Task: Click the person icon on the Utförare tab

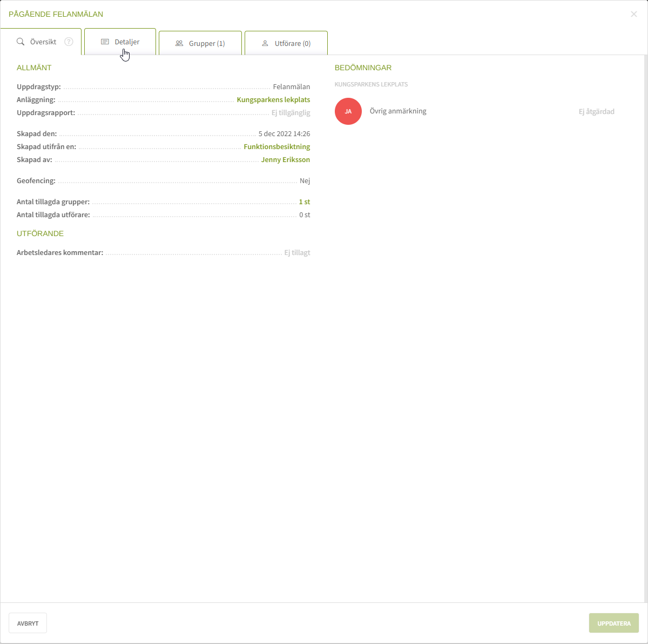Action: 265,43
